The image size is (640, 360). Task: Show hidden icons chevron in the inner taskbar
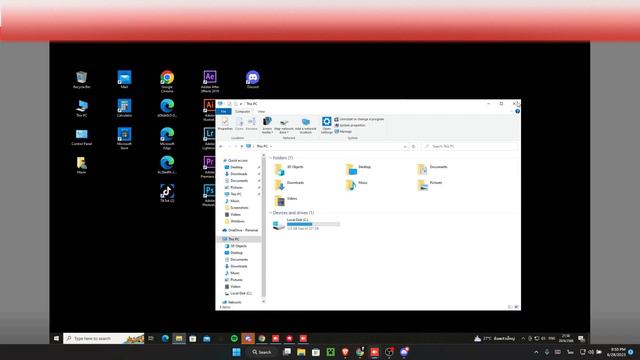coord(523,338)
